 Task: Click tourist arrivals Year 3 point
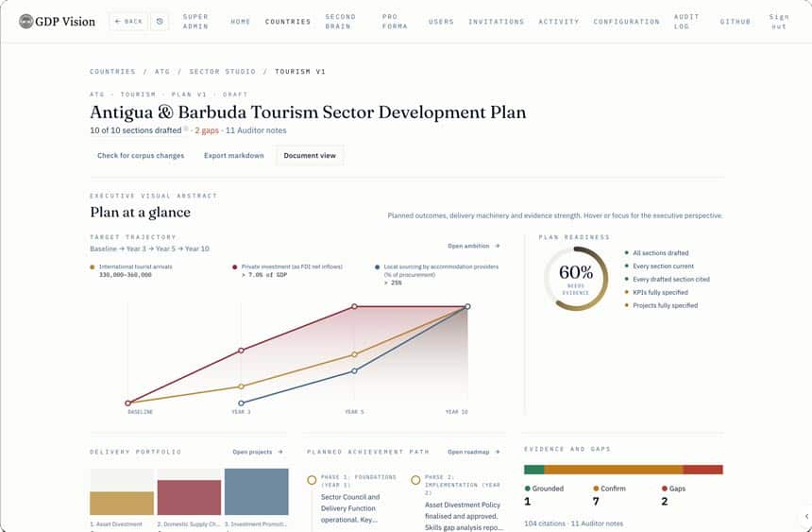click(x=241, y=386)
